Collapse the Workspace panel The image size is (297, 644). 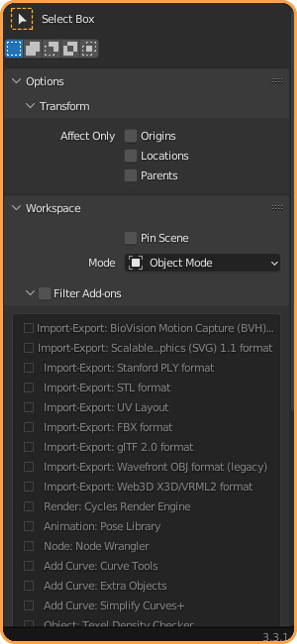pos(16,208)
